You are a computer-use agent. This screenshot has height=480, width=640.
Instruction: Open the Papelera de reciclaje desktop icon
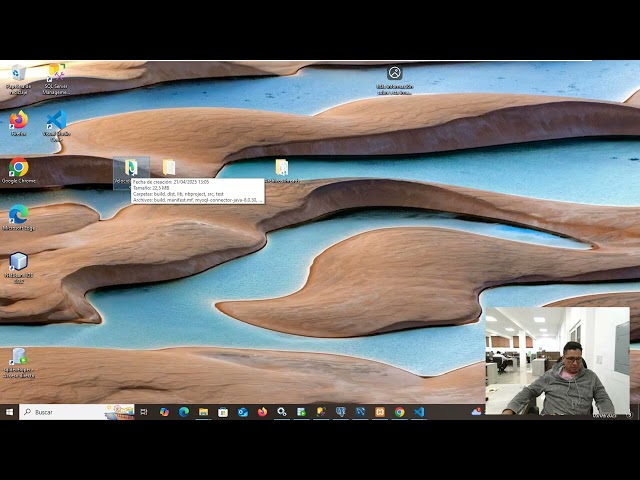18,79
